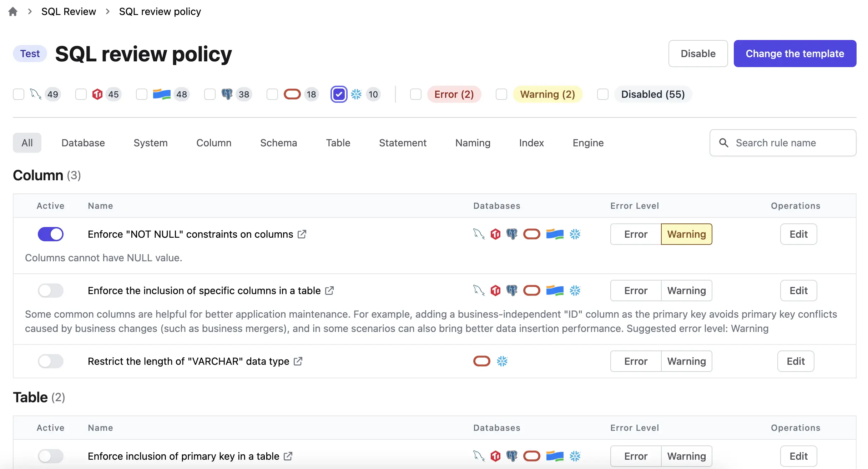Click the Change the template button

pos(794,54)
